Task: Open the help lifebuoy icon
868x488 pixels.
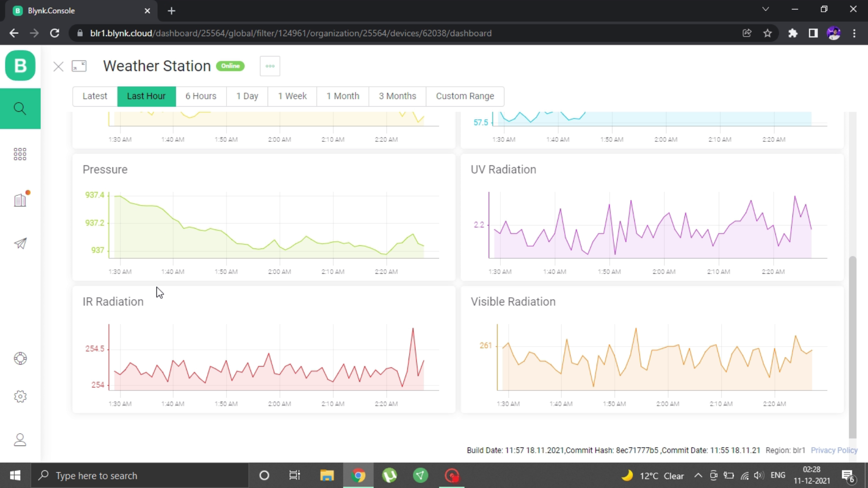Action: pyautogui.click(x=20, y=358)
